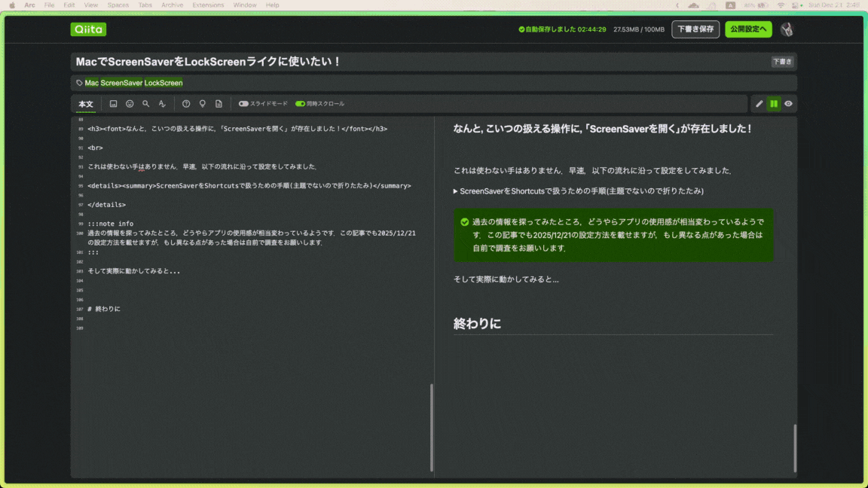Open the user avatar menu

[787, 29]
